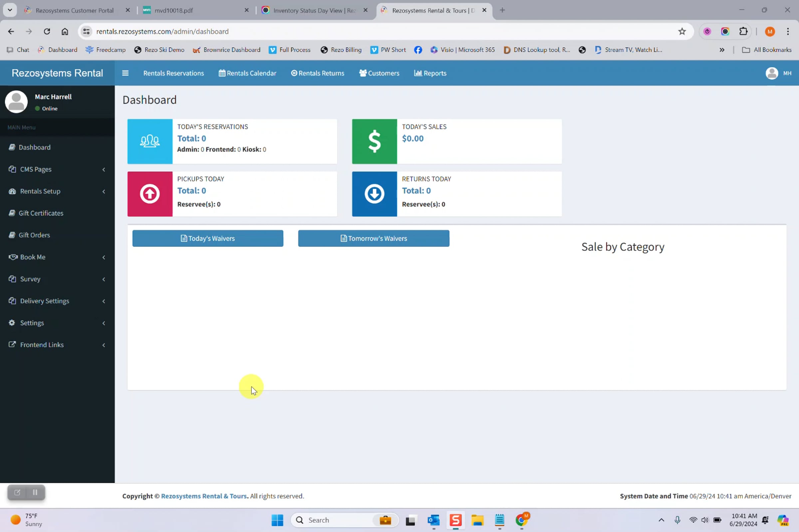Open the Rezo Billing bookmark

coord(341,50)
